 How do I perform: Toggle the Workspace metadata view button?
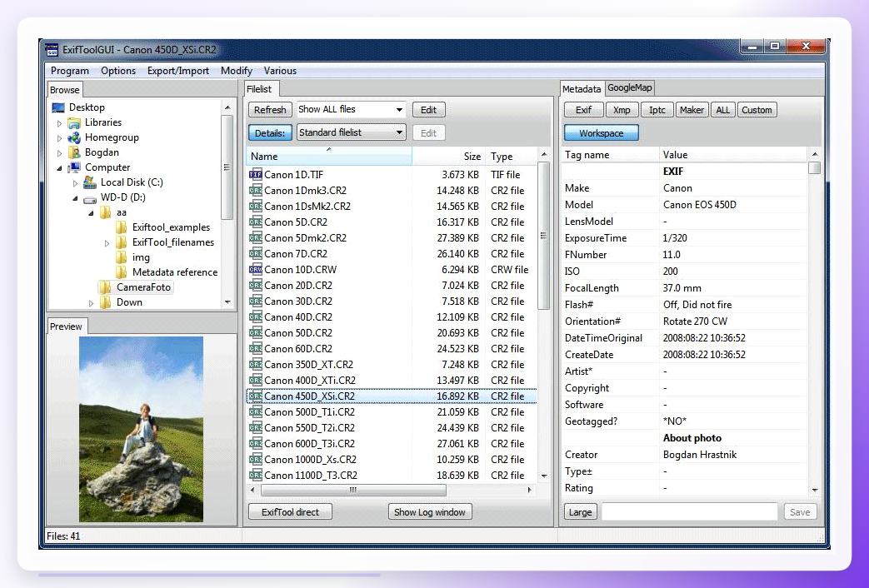[x=602, y=133]
